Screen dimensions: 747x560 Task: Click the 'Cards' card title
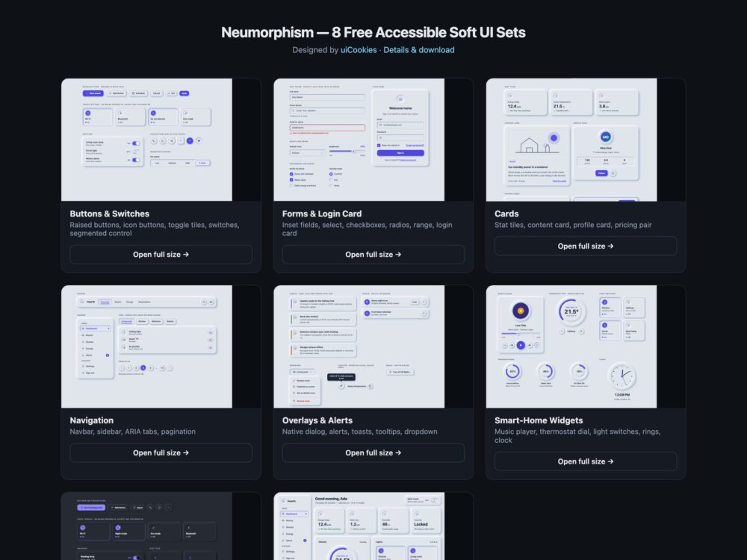coord(506,214)
